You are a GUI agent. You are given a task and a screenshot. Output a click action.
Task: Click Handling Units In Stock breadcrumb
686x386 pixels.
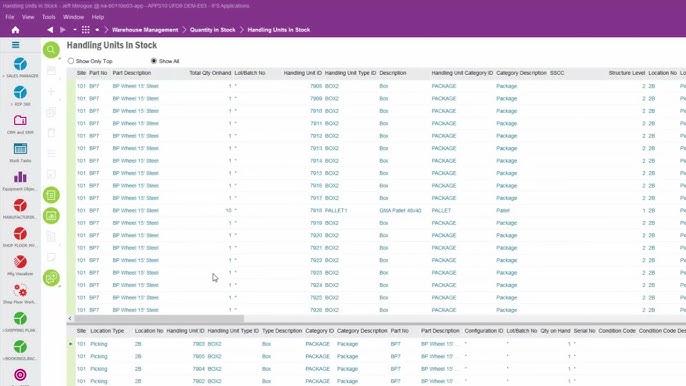point(279,30)
